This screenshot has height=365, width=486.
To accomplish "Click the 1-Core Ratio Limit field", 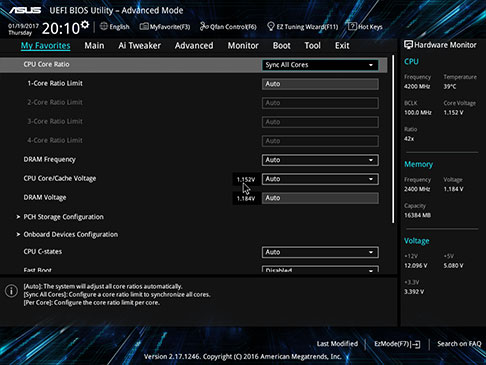I will [x=320, y=84].
